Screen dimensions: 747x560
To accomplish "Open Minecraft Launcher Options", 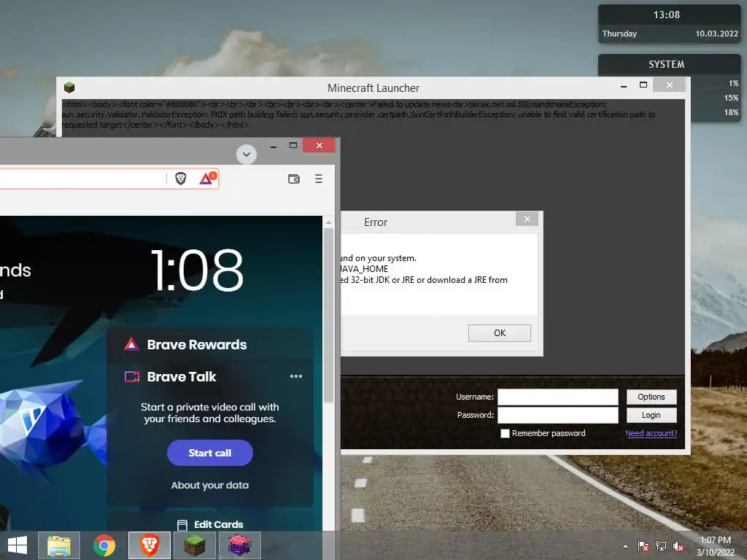I will click(651, 397).
